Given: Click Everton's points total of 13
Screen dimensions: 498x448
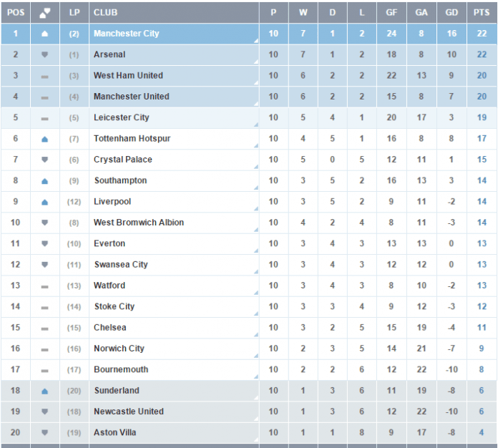Looking at the screenshot, I should click(482, 243).
